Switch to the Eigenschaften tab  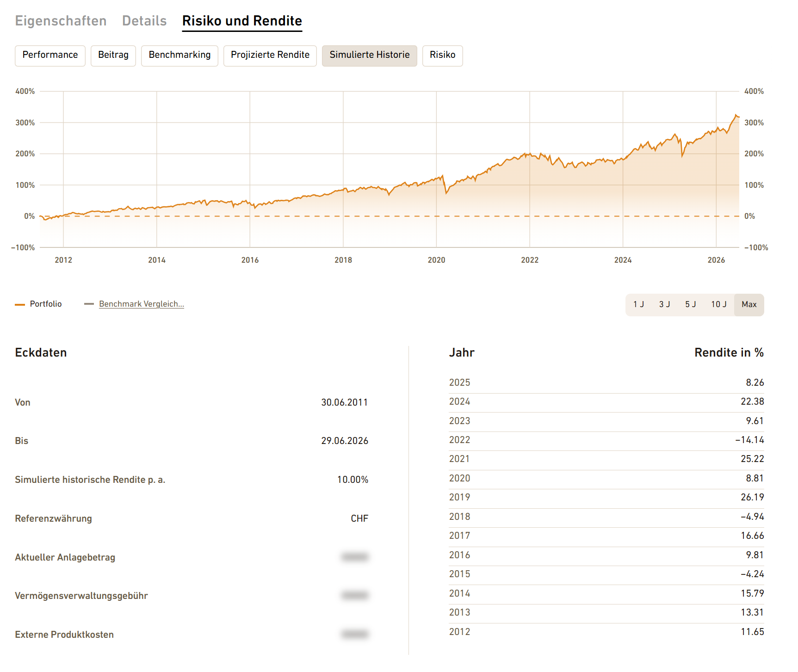(61, 21)
